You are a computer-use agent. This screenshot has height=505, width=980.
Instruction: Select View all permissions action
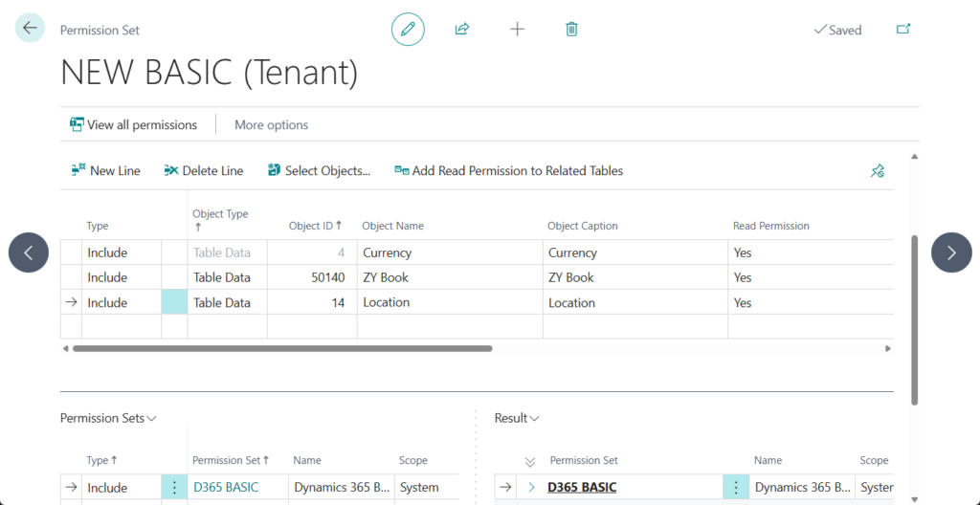click(x=133, y=124)
